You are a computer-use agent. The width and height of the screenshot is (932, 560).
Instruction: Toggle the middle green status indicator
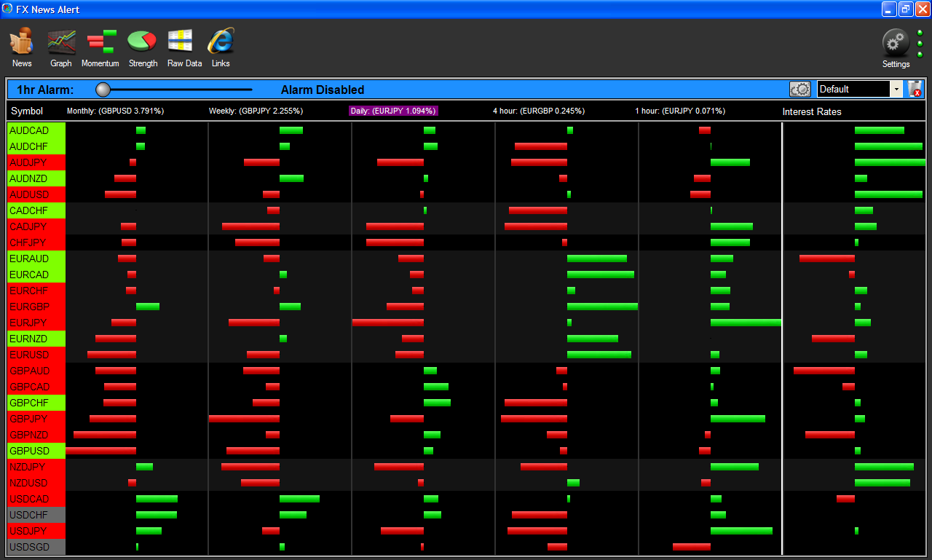point(920,44)
